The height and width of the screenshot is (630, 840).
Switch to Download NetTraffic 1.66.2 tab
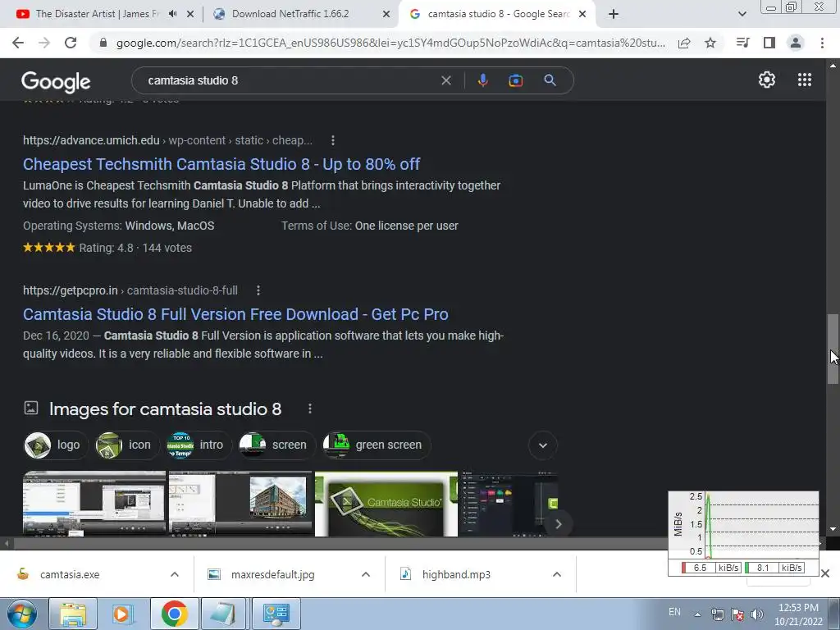click(x=290, y=14)
